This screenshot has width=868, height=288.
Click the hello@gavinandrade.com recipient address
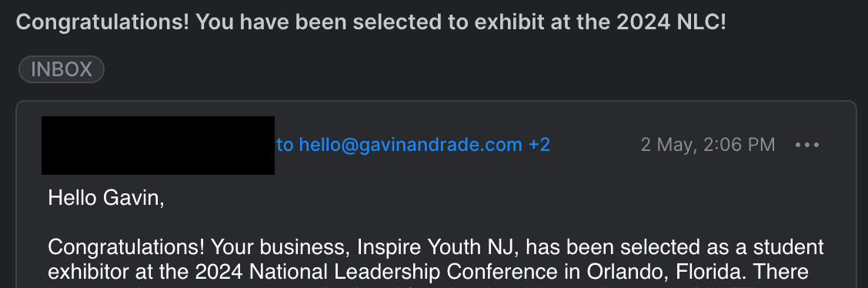(x=411, y=145)
